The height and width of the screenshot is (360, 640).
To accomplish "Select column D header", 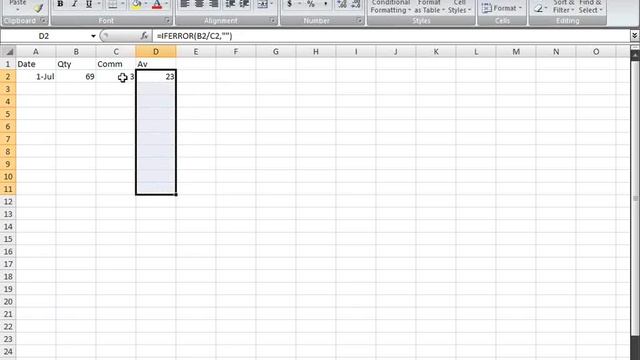I will 156,51.
